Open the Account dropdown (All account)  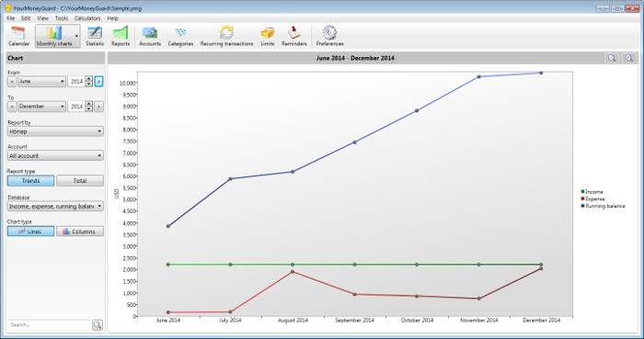click(x=55, y=156)
